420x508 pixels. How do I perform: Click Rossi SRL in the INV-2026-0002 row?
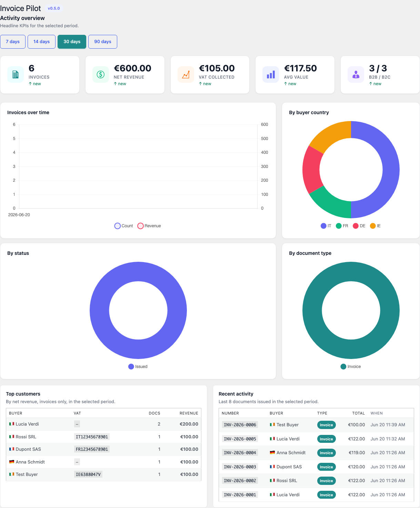[287, 481]
